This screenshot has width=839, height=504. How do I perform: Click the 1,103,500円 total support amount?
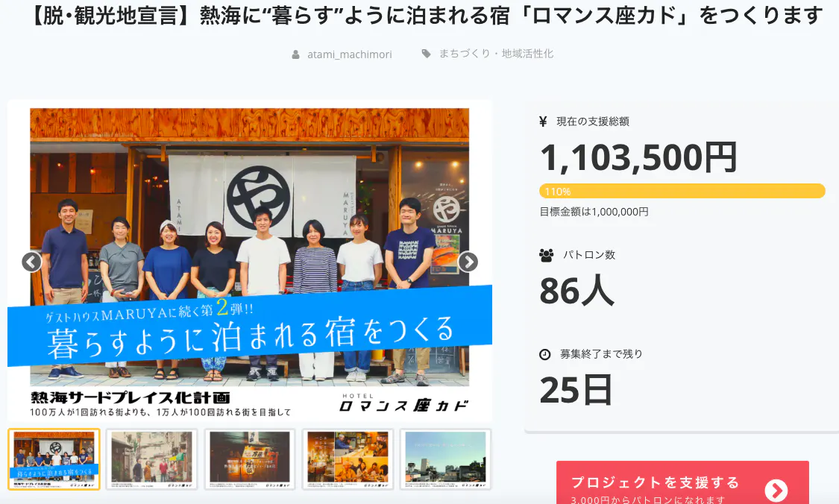[x=638, y=157]
